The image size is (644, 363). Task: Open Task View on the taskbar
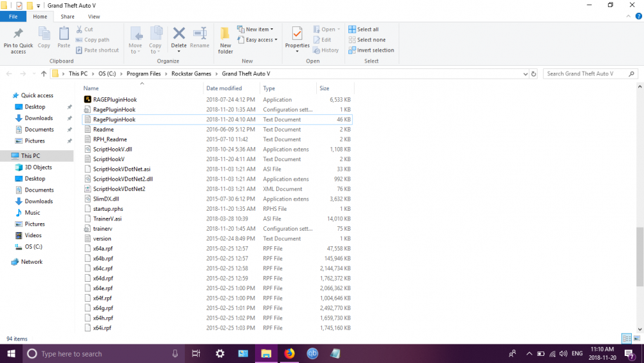tap(196, 353)
